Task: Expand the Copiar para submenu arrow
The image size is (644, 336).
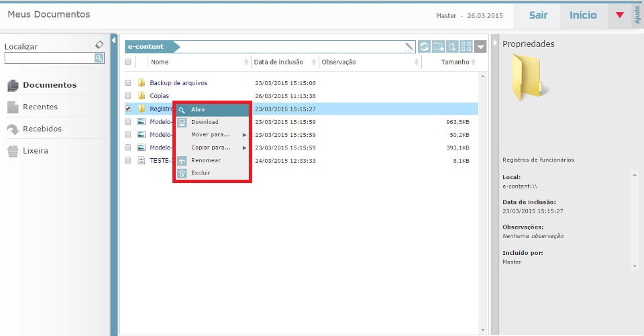Action: pos(244,148)
